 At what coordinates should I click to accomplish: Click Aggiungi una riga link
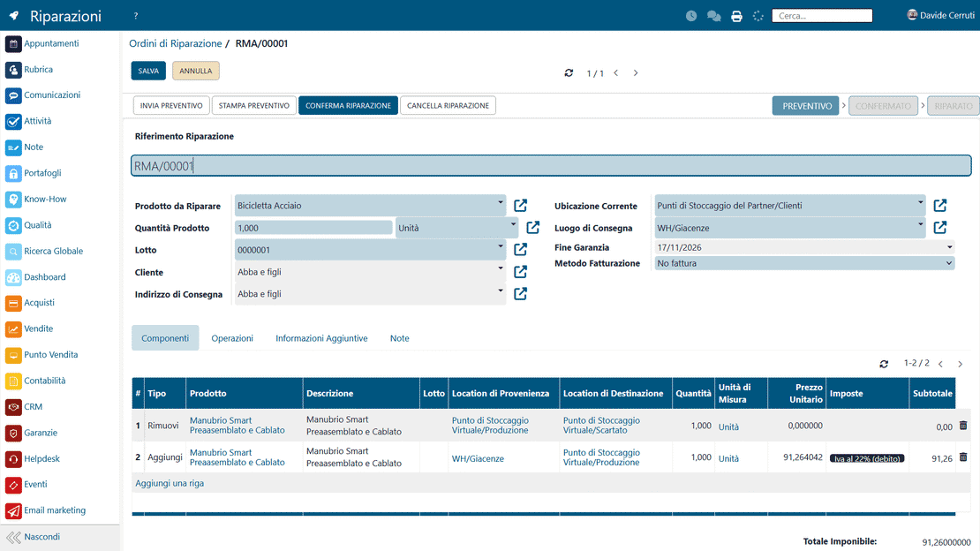click(x=170, y=484)
